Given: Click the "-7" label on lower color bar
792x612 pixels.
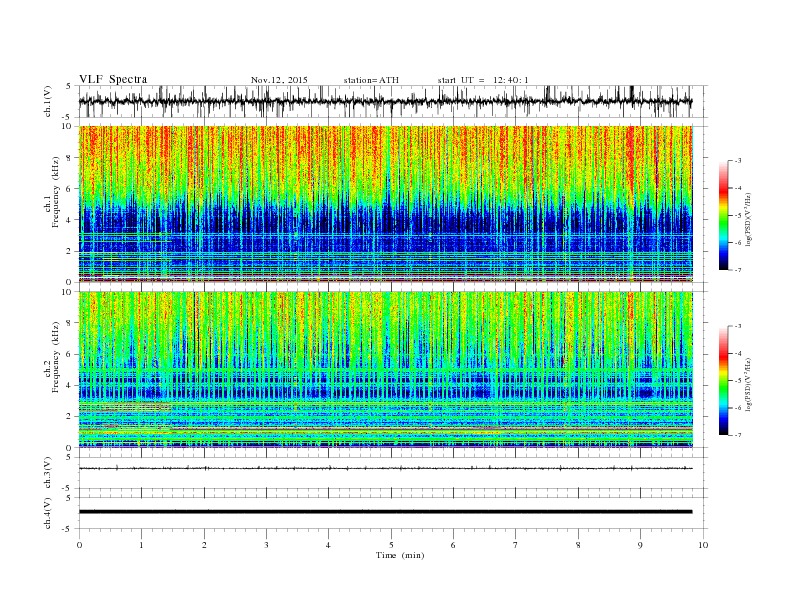Looking at the screenshot, I should [x=737, y=435].
